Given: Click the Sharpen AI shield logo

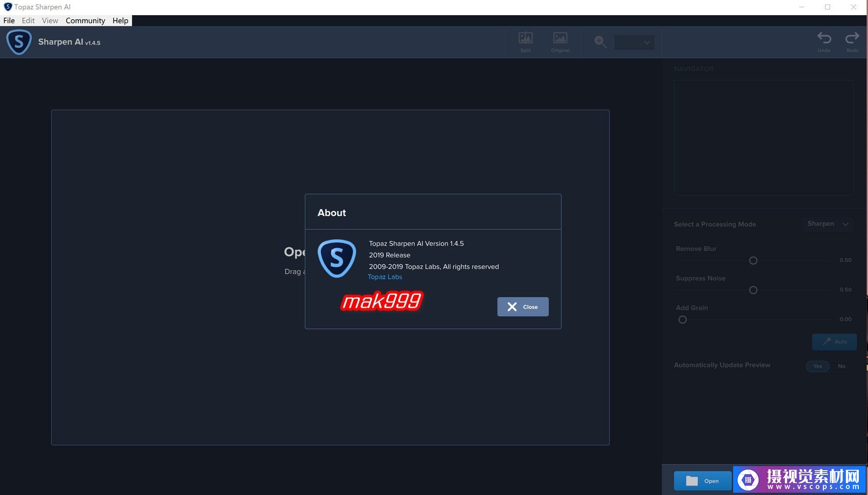Looking at the screenshot, I should click(19, 42).
